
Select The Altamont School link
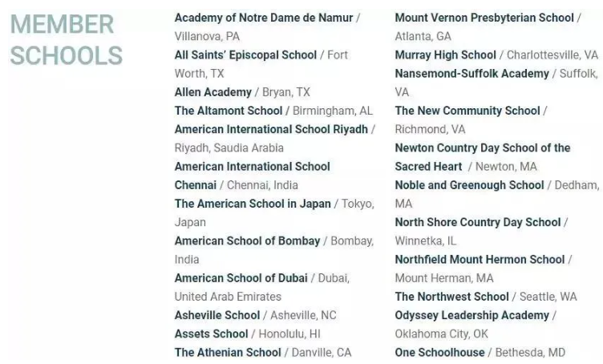[x=229, y=111]
